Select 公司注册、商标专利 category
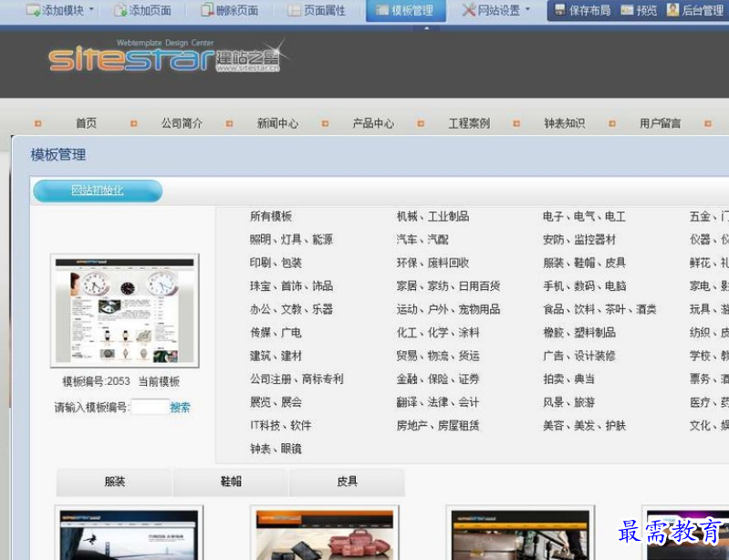 pos(297,379)
